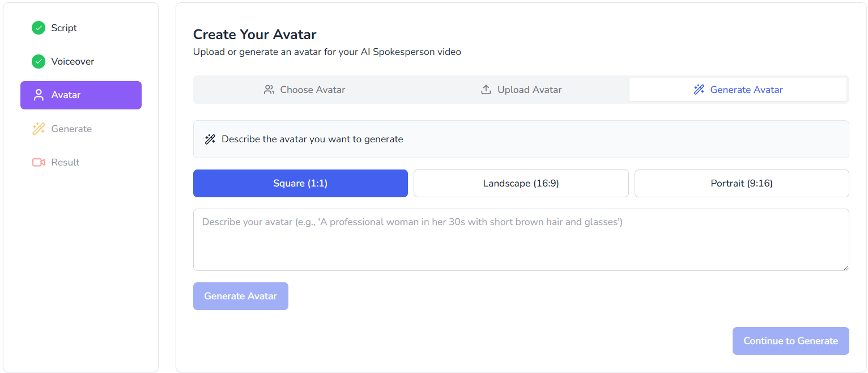Select the Square (1:1) aspect ratio
Viewport: 868px width, 373px height.
300,183
